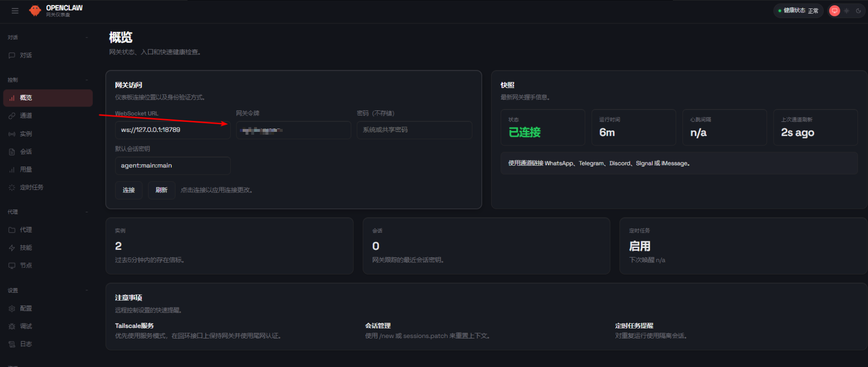Click the 网关令牌 token input field
The height and width of the screenshot is (367, 868).
(294, 130)
